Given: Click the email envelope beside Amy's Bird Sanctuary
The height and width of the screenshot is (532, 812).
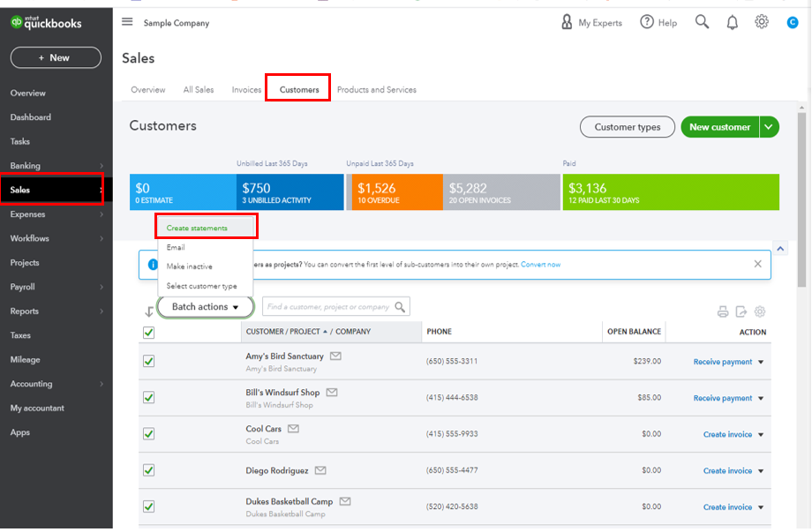Looking at the screenshot, I should pos(335,356).
